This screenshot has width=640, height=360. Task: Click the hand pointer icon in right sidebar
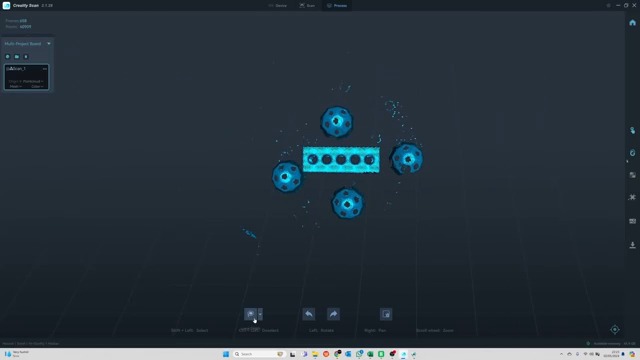pos(632,130)
